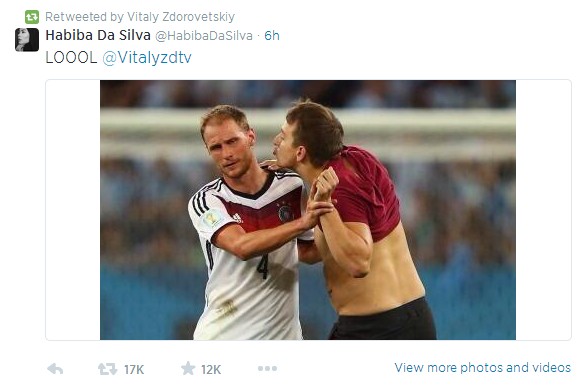Viewport: 583px width, 388px height.
Task: Click the 'Retweeted by' label text
Action: (85, 17)
